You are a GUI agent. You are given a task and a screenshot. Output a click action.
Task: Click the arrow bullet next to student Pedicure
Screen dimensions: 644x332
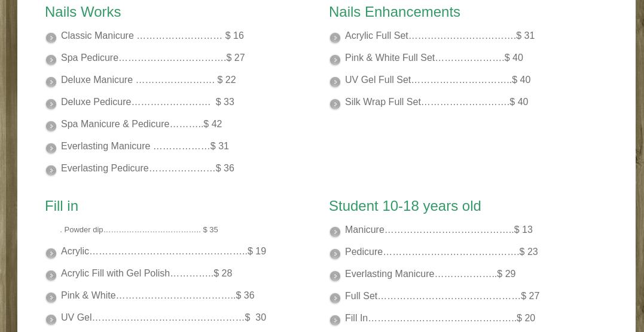335,254
